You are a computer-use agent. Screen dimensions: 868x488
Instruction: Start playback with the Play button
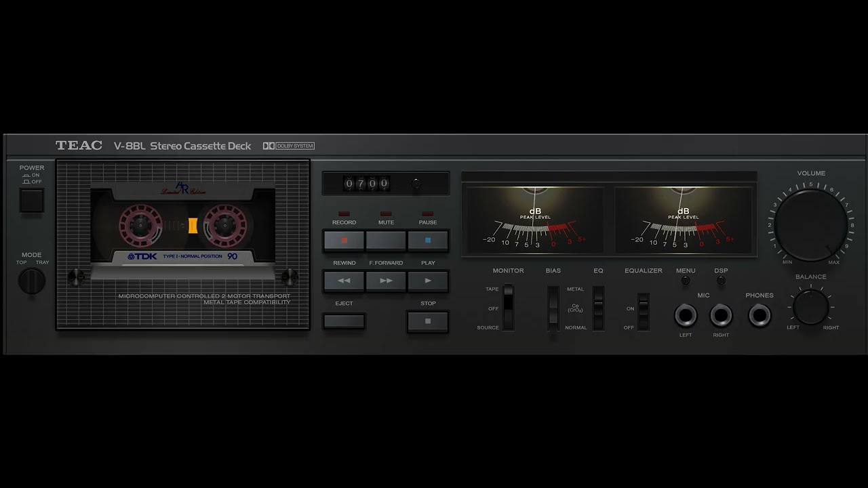428,281
